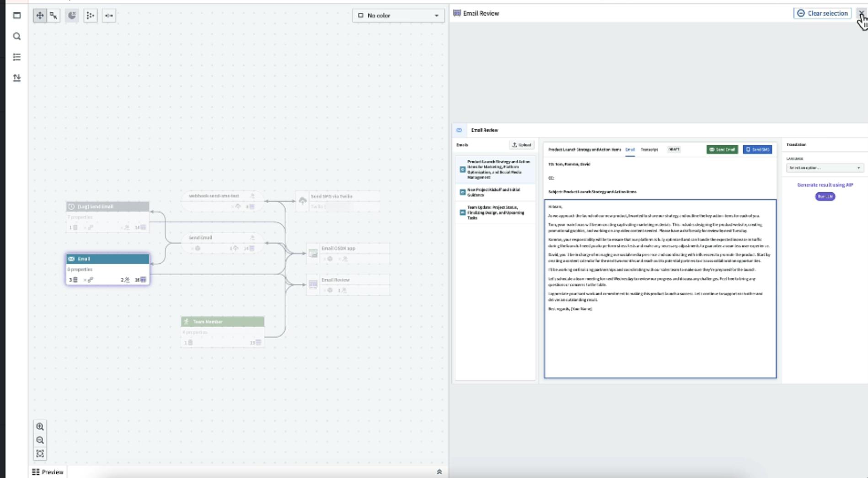The height and width of the screenshot is (478, 868).
Task: Open the No color dropdown
Action: coord(398,16)
